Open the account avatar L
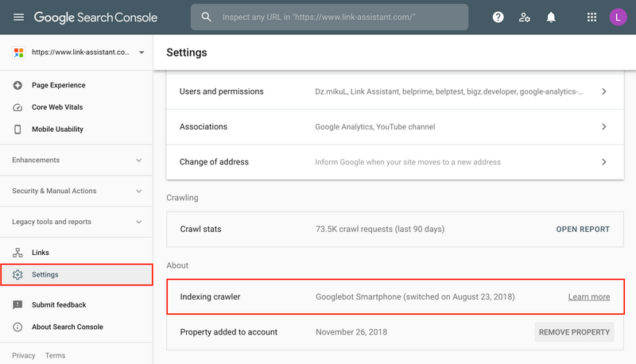This screenshot has height=364, width=636. (619, 17)
